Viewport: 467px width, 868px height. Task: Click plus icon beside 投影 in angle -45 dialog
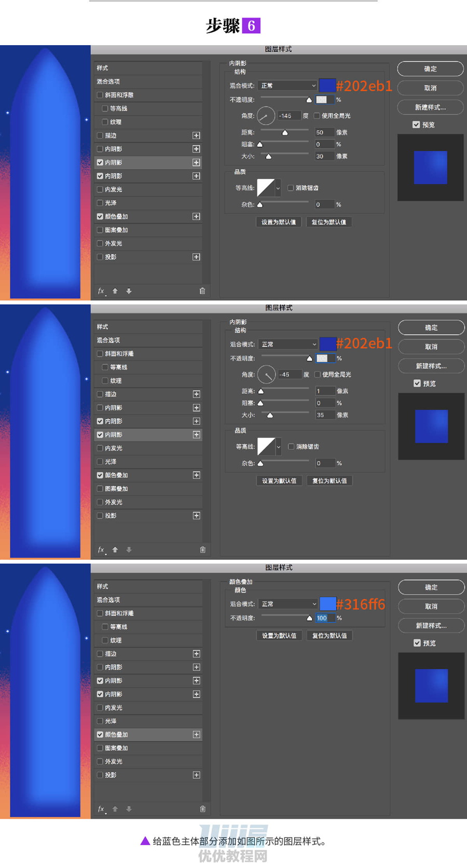point(196,516)
